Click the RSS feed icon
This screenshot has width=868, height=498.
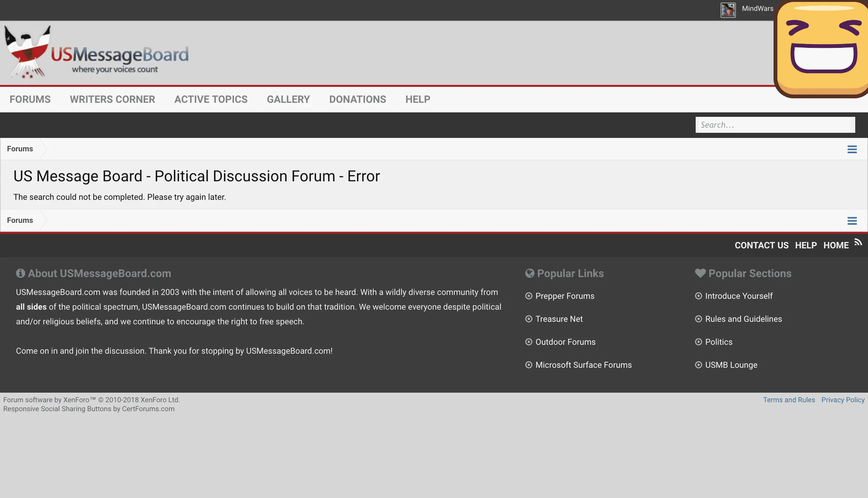pyautogui.click(x=858, y=243)
